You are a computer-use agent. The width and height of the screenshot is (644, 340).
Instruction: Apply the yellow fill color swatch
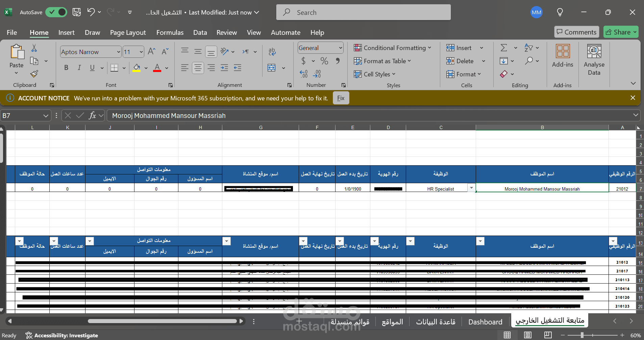pos(137,68)
